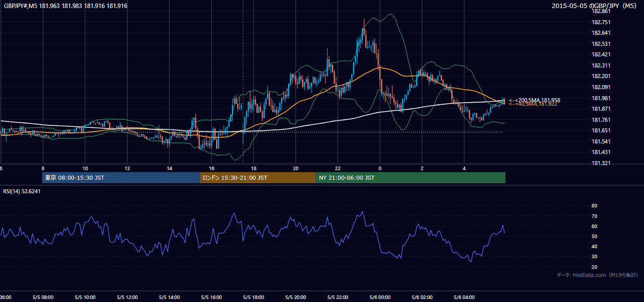This screenshot has height=302, width=644.
Task: Click the 5/6 04:00 time axis label
Action: tap(464, 297)
